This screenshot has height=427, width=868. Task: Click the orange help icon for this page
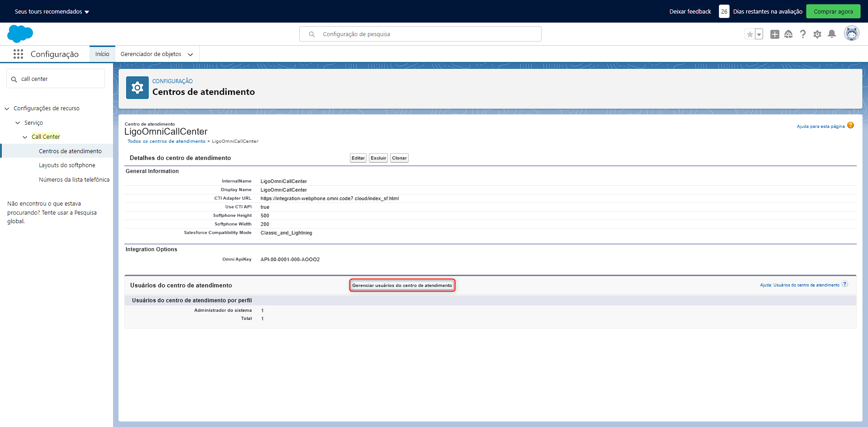850,125
